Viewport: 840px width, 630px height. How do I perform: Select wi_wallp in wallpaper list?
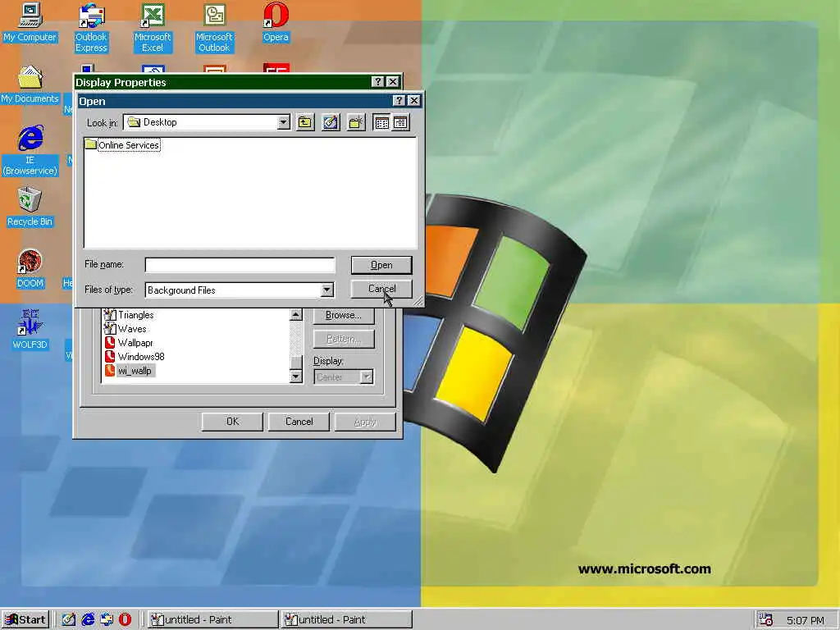click(x=129, y=371)
